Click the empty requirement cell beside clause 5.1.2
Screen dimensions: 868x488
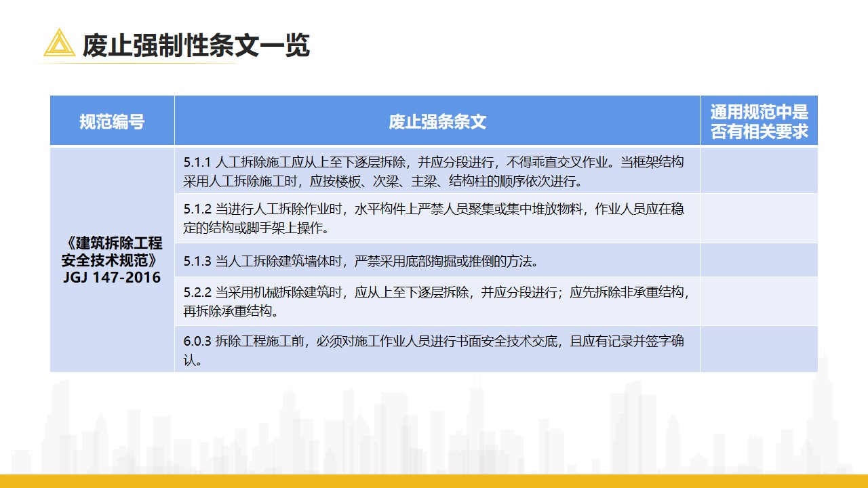click(759, 218)
